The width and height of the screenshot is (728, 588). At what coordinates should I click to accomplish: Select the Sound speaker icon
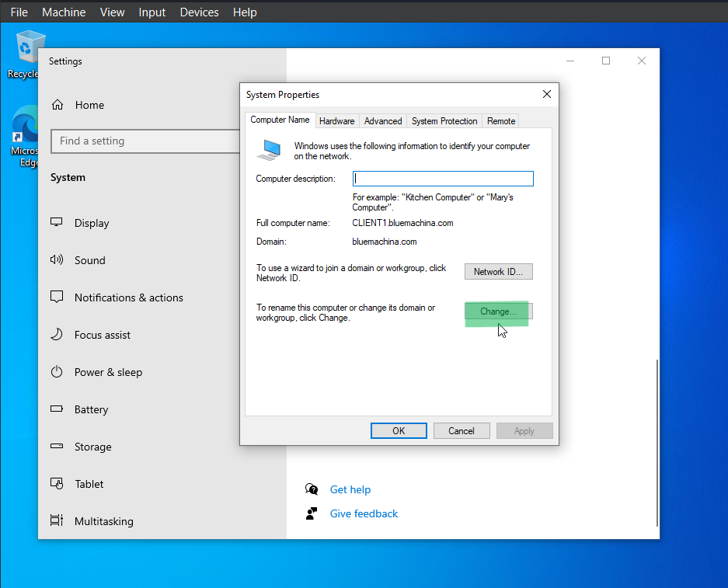pos(57,260)
